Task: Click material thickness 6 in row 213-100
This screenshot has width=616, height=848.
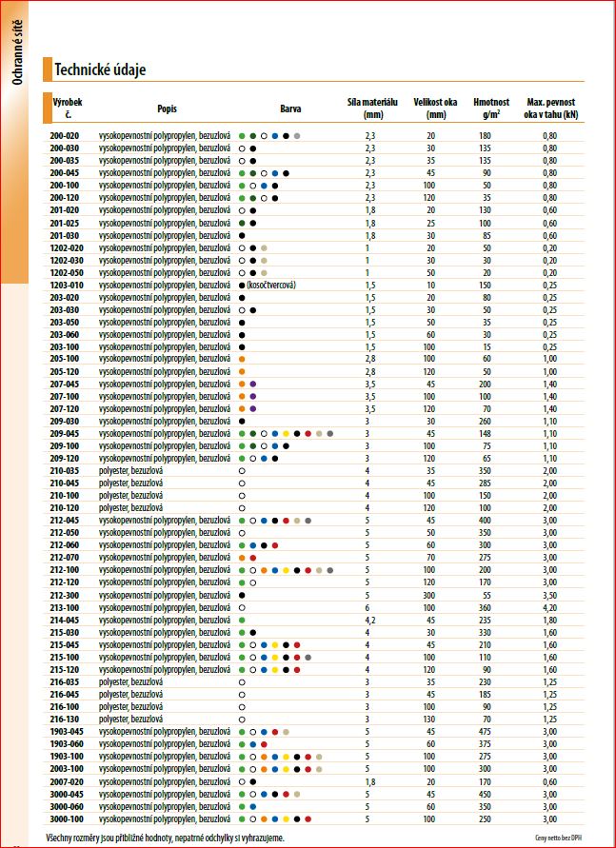Action: pos(368,607)
